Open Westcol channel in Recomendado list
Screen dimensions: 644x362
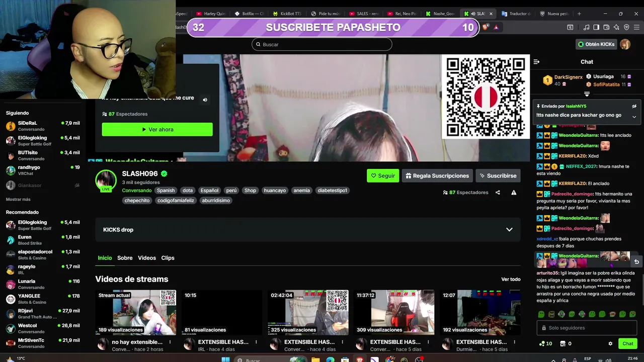tap(43, 328)
